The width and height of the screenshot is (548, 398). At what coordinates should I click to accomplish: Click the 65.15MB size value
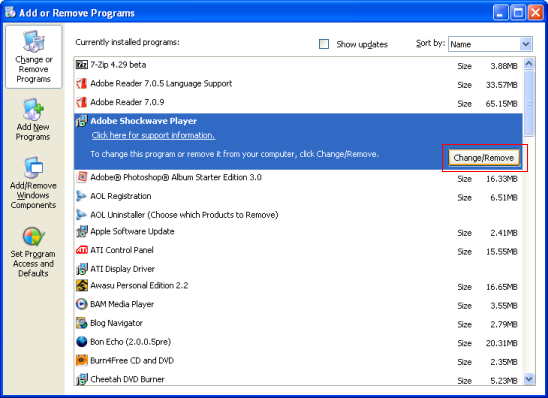[502, 104]
